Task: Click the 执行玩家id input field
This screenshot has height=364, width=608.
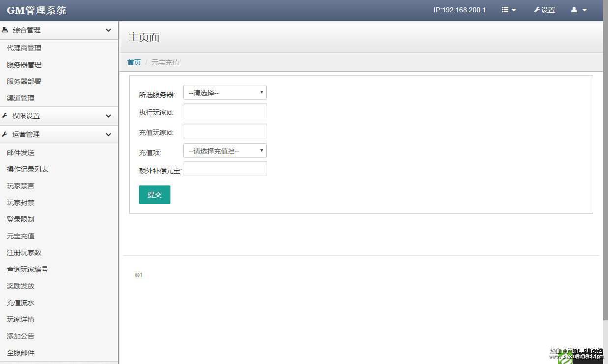Action: pos(225,111)
